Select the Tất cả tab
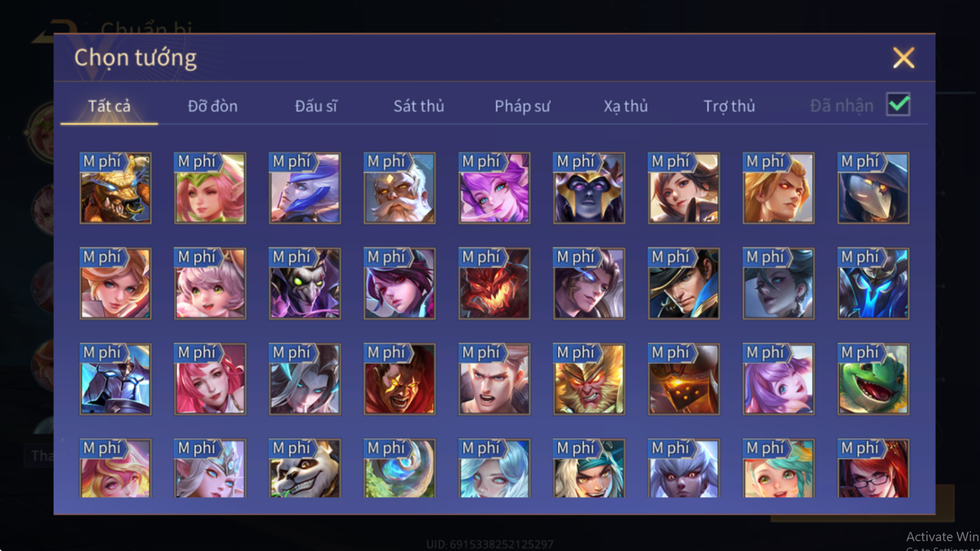 coord(109,106)
